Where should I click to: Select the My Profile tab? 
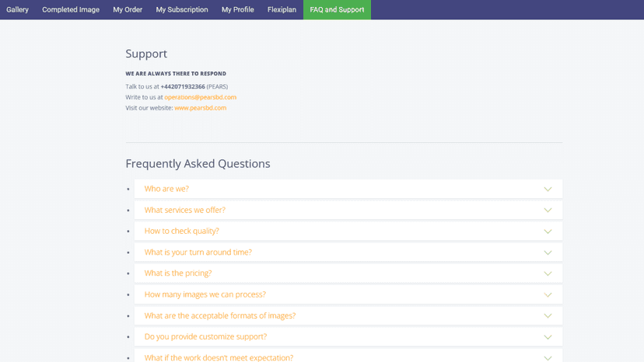pos(238,9)
